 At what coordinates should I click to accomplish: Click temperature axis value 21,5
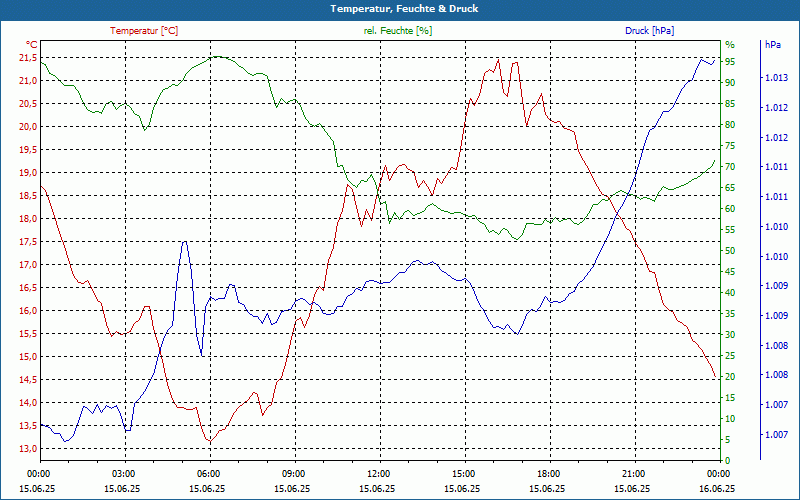28,58
